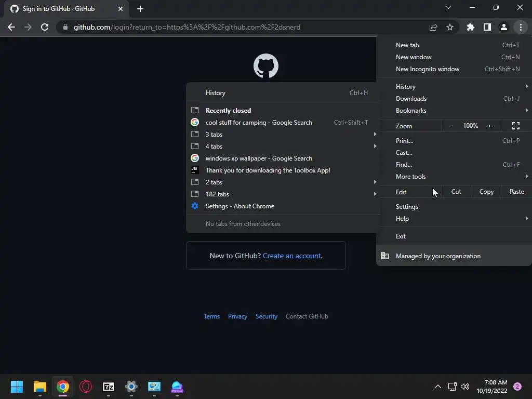Open File Explorer from taskbar

pyautogui.click(x=39, y=387)
